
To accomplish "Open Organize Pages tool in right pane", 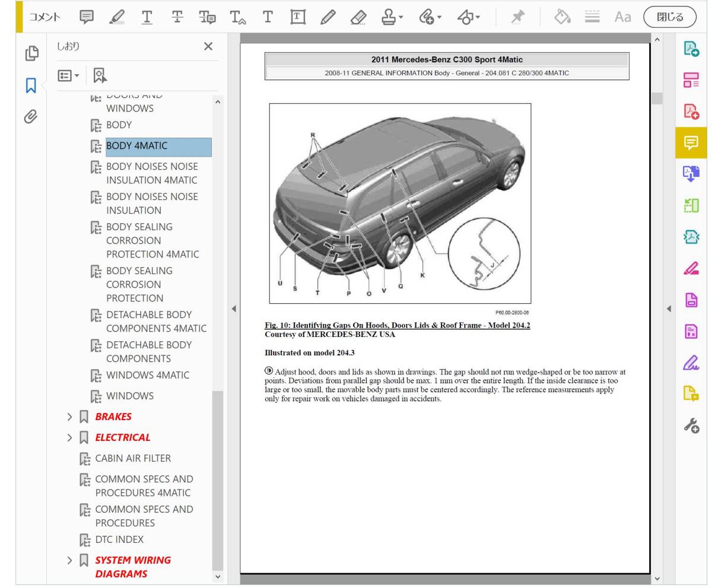I will [691, 80].
